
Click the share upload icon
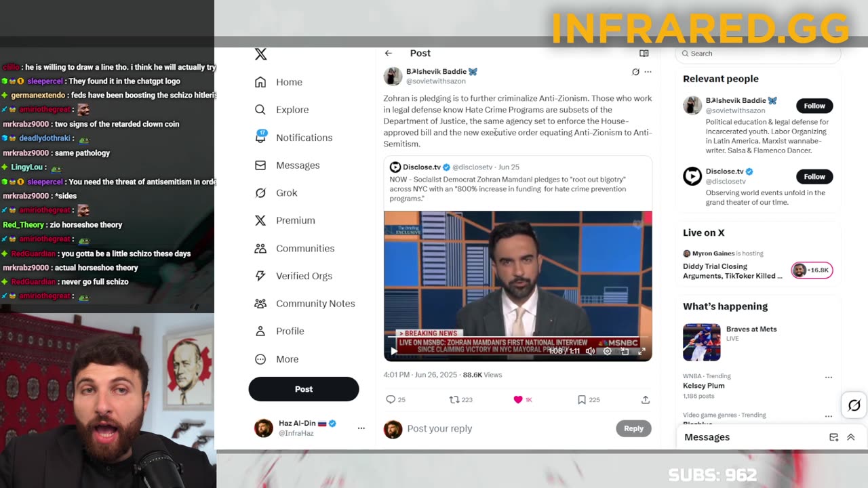[646, 400]
